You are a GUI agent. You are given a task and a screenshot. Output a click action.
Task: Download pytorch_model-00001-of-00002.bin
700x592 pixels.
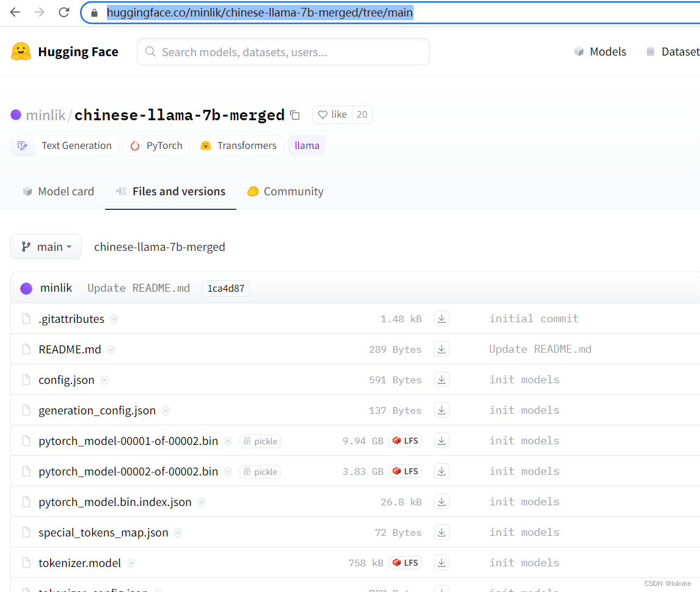click(x=442, y=441)
